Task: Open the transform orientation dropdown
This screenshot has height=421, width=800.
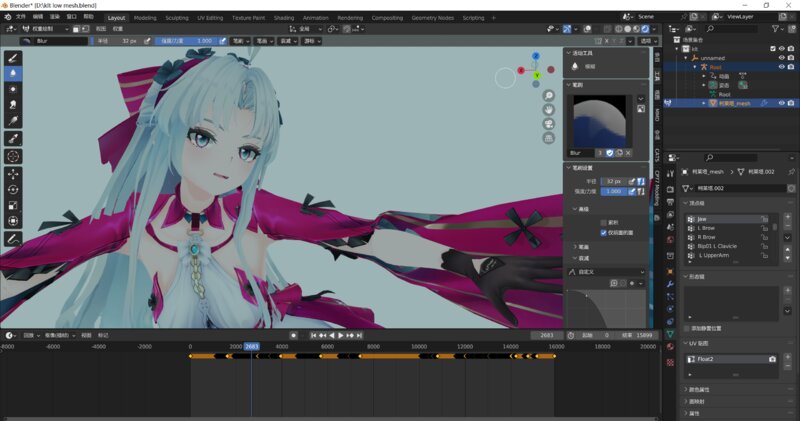Action: click(x=306, y=29)
